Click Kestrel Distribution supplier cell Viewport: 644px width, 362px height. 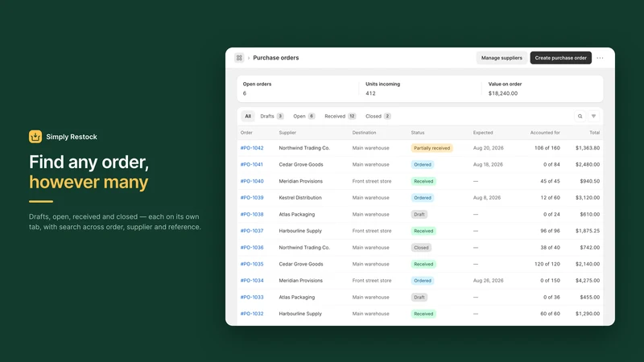click(x=300, y=197)
